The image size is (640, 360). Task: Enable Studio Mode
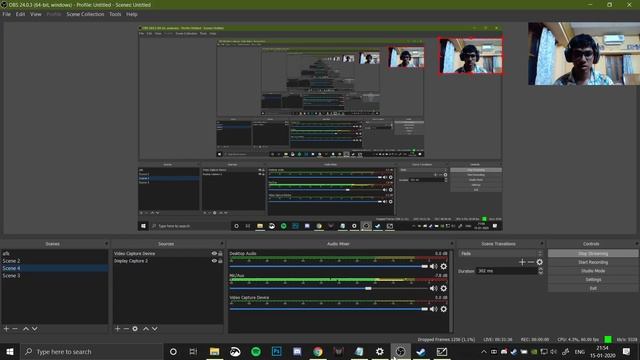593,271
